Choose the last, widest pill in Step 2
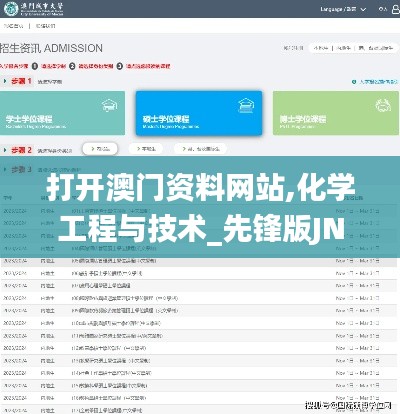 200,149
